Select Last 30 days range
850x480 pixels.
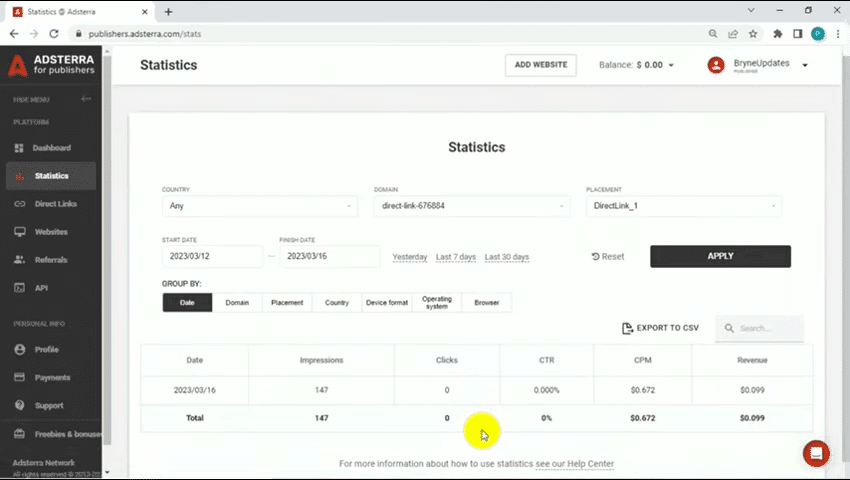507,257
